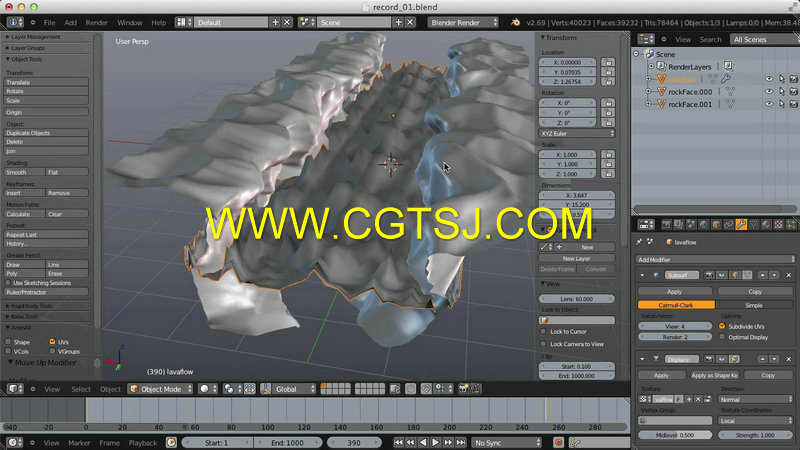Viewport: 800px width, 450px height.
Task: Open the Blender Render engine dropdown
Action: click(x=463, y=22)
